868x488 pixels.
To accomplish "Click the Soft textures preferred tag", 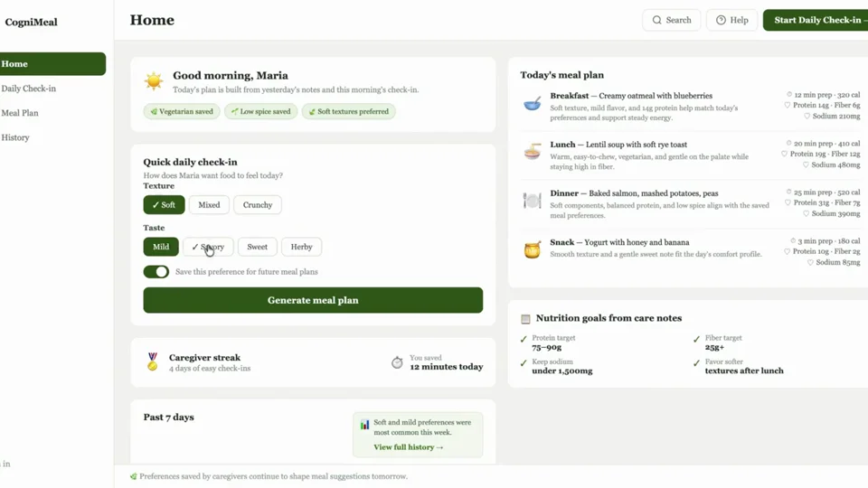I will (349, 111).
